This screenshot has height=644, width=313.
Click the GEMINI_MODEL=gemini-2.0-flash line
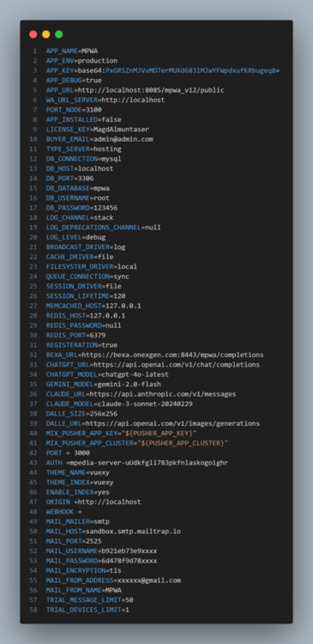(104, 385)
